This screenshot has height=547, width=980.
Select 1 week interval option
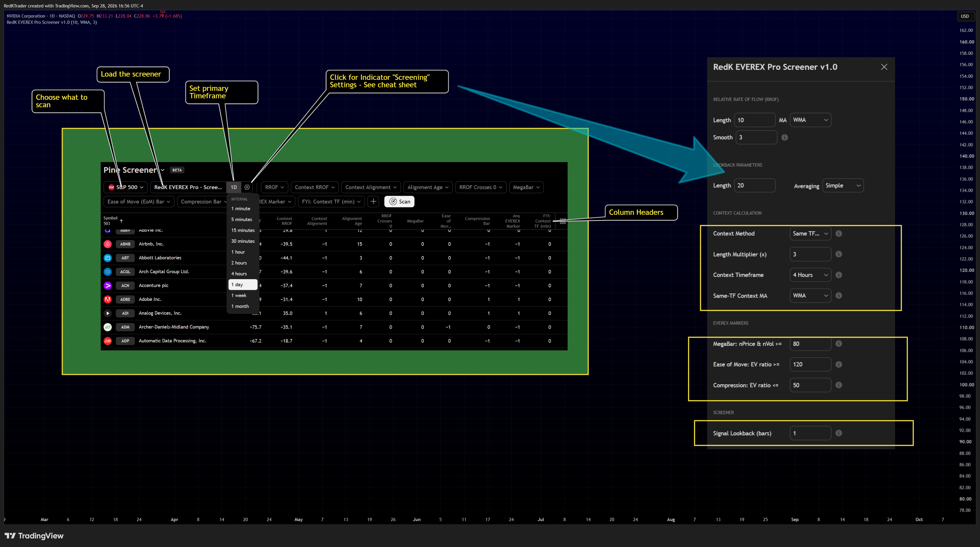point(243,296)
